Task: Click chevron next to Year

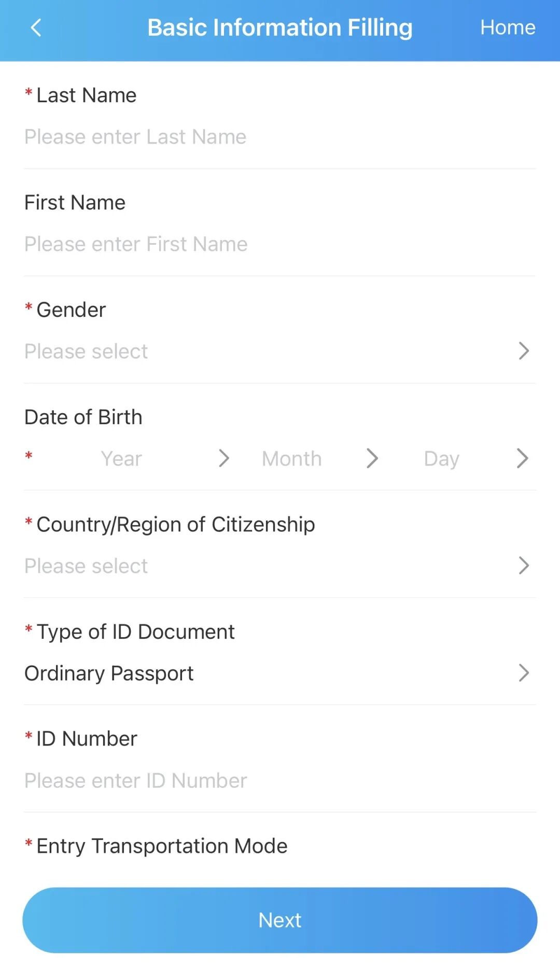Action: [224, 458]
